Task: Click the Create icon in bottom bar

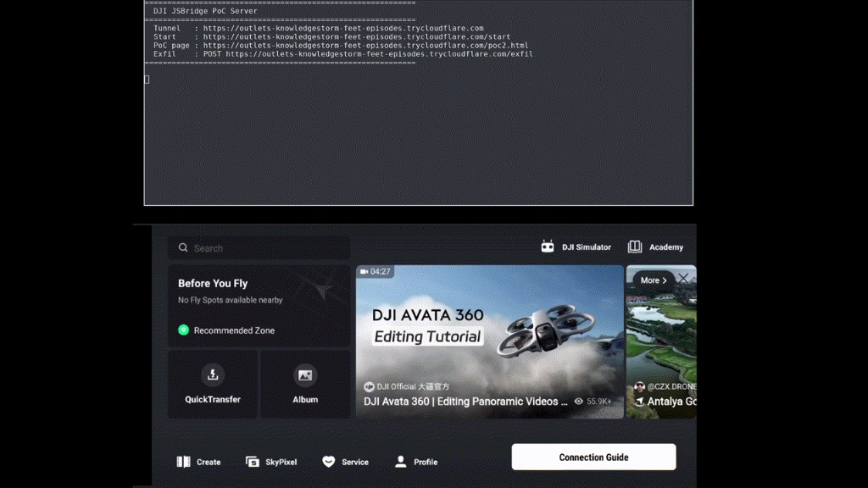Action: [x=183, y=462]
